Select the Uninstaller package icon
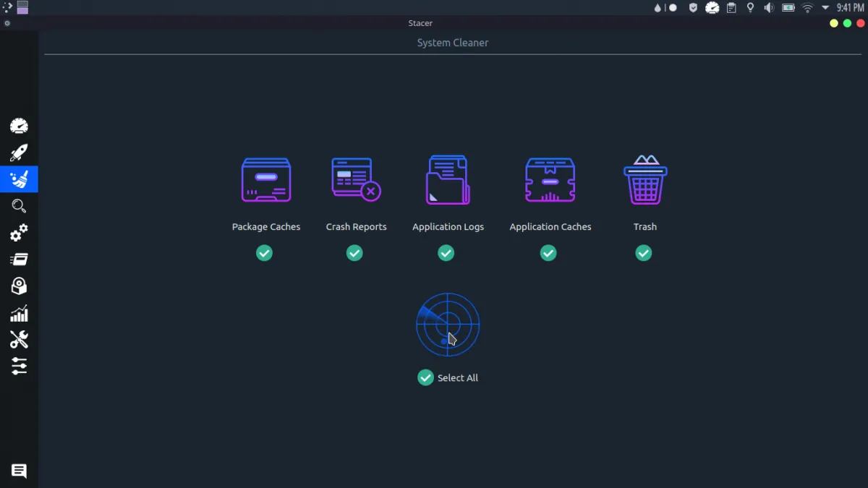Screen dimensions: 868x488 pyautogui.click(x=19, y=286)
